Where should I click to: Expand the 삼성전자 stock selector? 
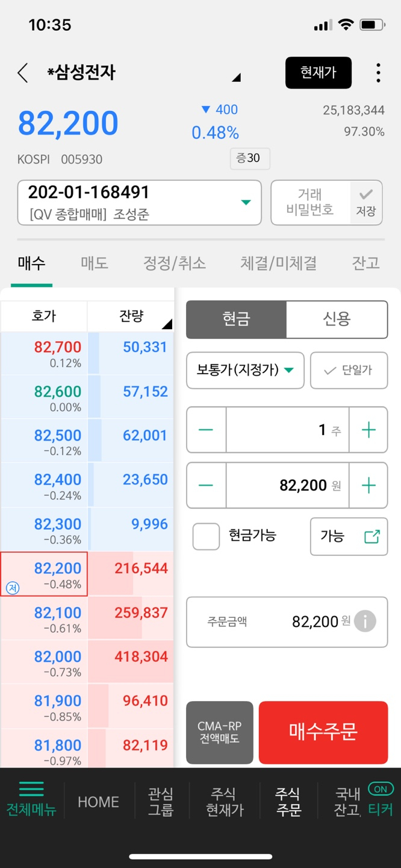[236, 77]
